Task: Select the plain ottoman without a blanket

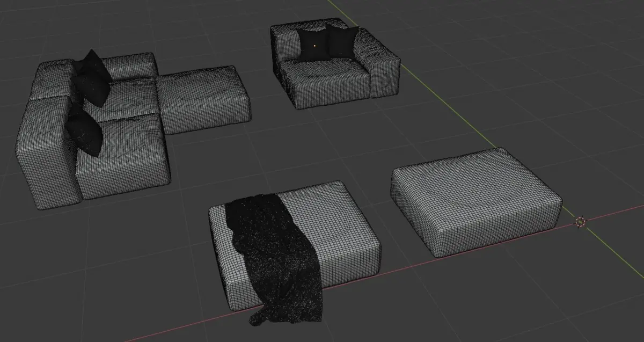Action: (x=475, y=203)
